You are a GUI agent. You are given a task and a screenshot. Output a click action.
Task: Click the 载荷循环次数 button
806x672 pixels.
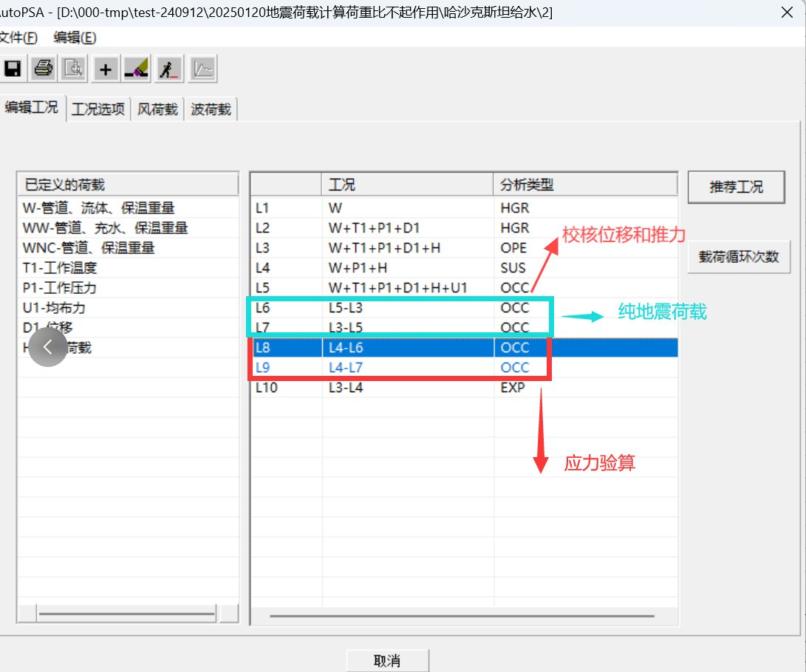pyautogui.click(x=739, y=257)
